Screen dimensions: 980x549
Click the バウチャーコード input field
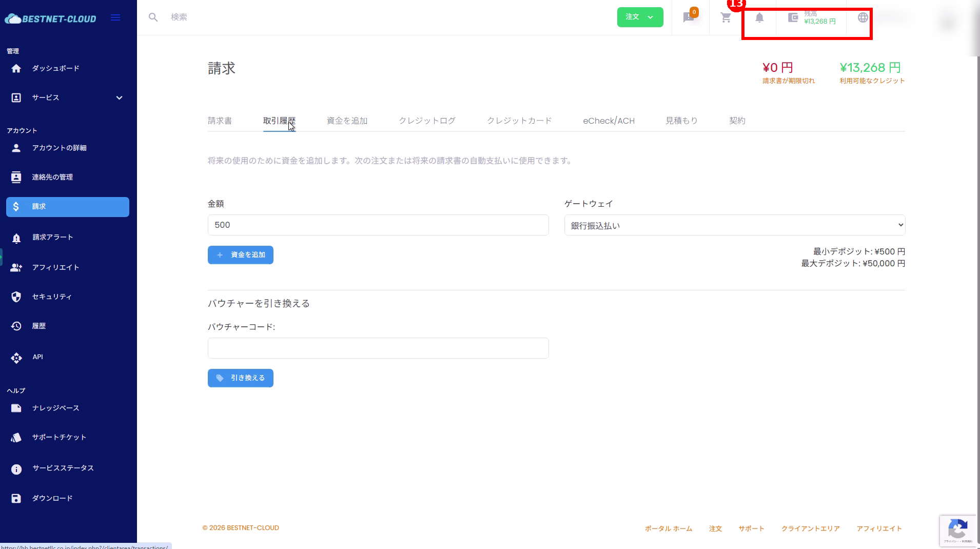pyautogui.click(x=378, y=348)
